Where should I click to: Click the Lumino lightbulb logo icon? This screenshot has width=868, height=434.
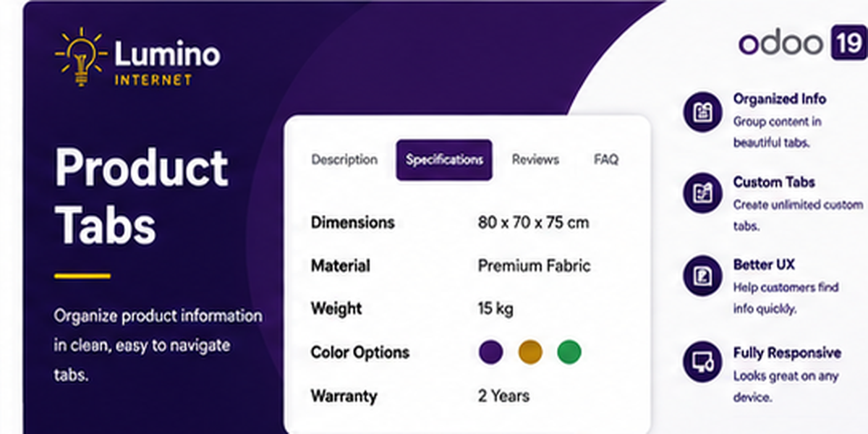(x=81, y=57)
